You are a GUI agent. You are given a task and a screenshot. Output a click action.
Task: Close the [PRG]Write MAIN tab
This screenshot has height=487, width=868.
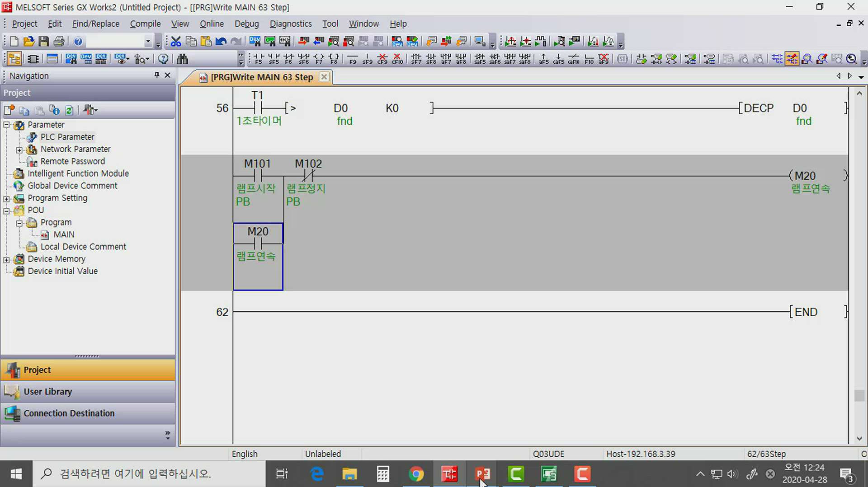pyautogui.click(x=324, y=77)
